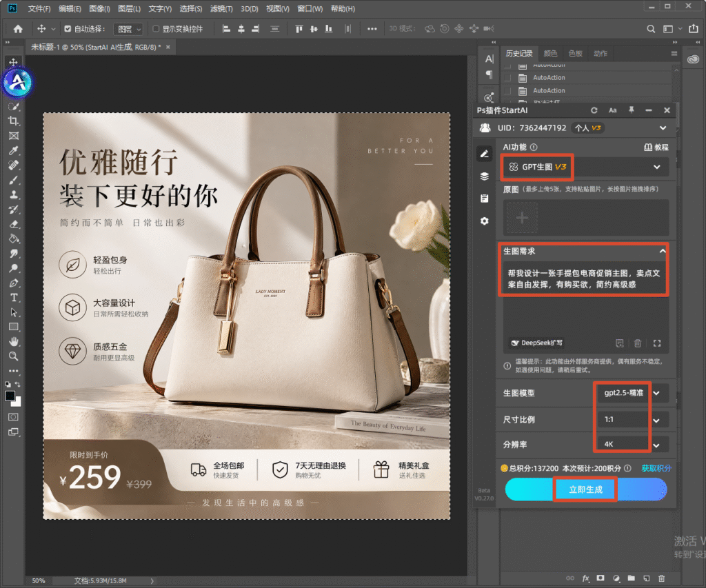This screenshot has width=706, height=588.
Task: Open the 图层 auto-select dropdown
Action: point(128,29)
